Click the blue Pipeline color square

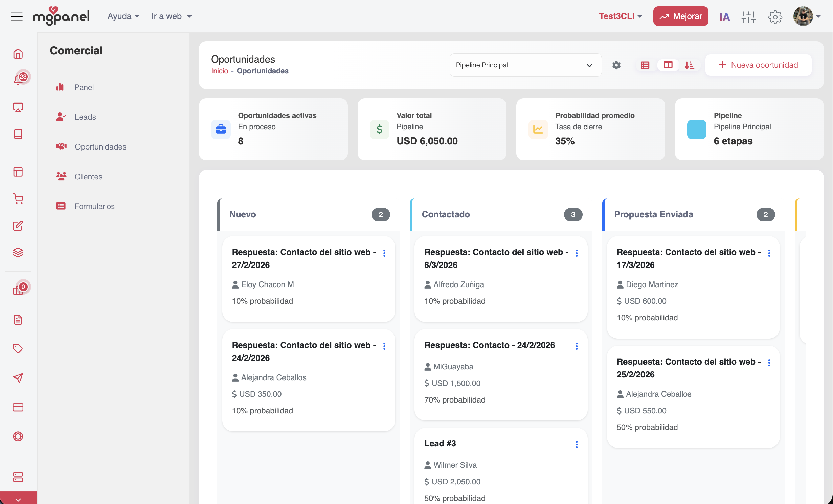[696, 129]
